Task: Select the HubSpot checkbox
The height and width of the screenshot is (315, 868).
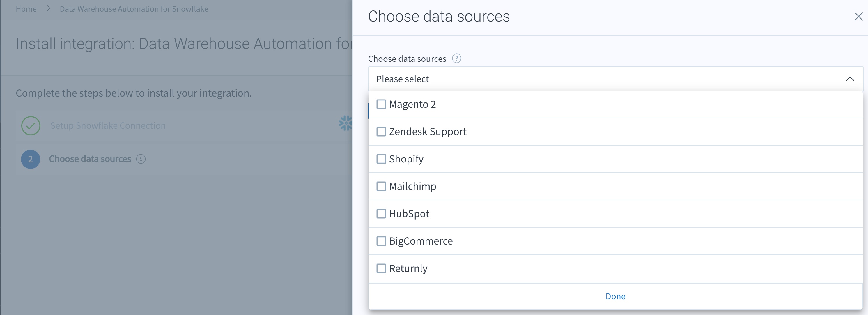Action: pyautogui.click(x=381, y=214)
